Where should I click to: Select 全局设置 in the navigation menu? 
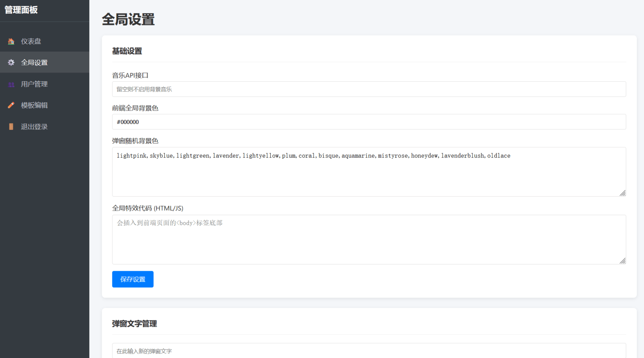[34, 62]
